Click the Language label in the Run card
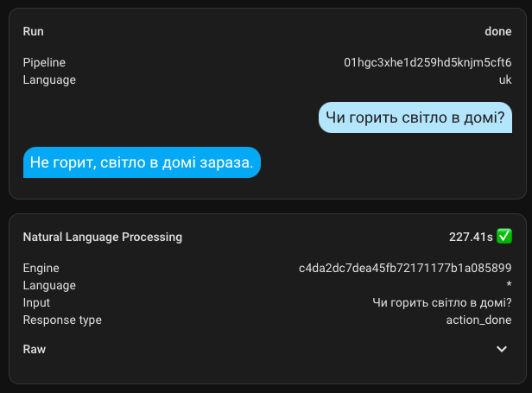The width and height of the screenshot is (532, 393). pos(49,79)
